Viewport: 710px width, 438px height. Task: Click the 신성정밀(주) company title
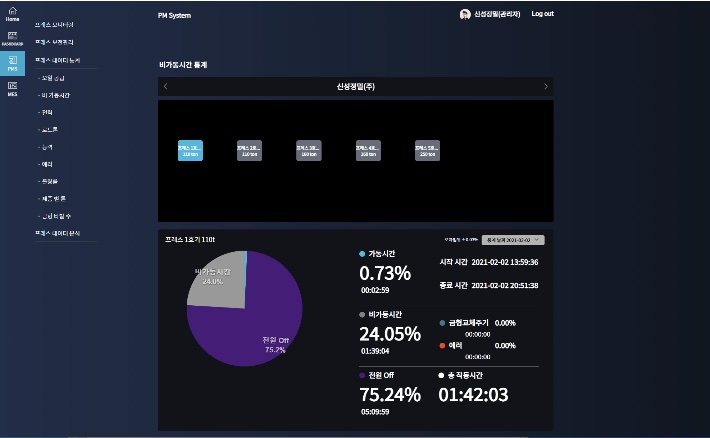click(355, 86)
